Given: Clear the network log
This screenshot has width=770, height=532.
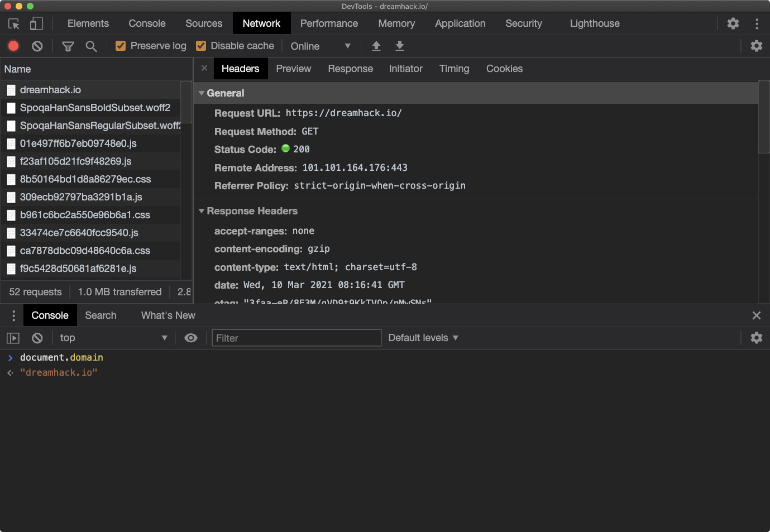Looking at the screenshot, I should pyautogui.click(x=37, y=46).
